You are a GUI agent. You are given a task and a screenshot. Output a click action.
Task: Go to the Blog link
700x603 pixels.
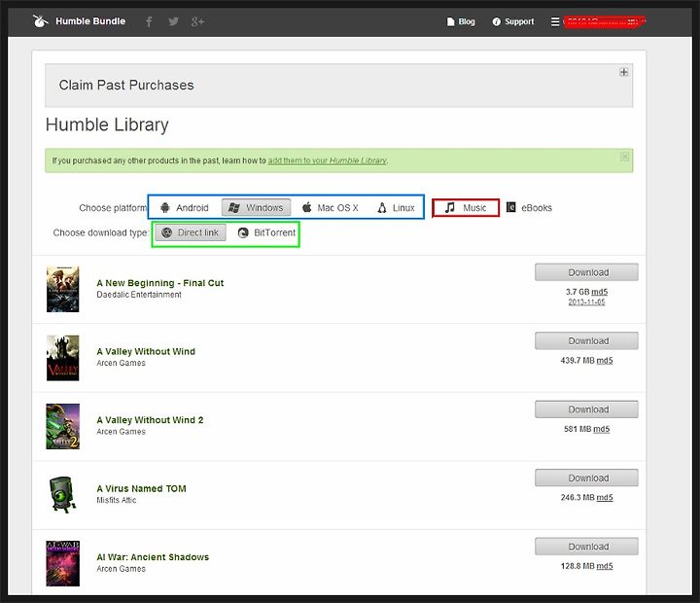click(461, 21)
